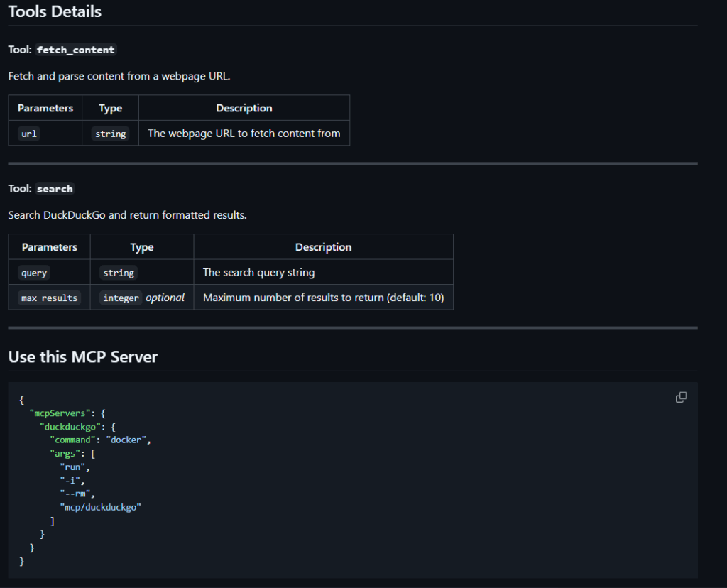Click the query parameter badge

[x=33, y=272]
